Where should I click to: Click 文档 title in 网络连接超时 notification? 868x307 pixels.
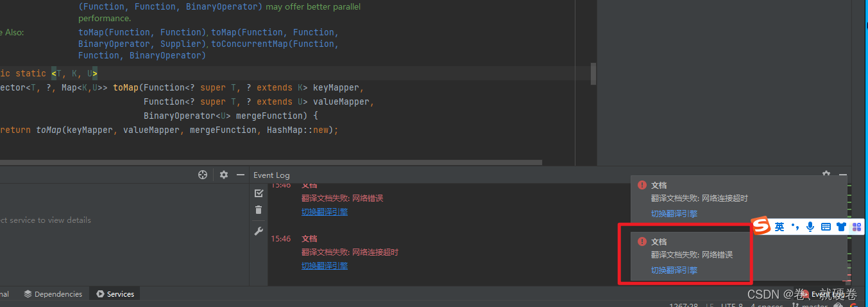click(x=659, y=185)
